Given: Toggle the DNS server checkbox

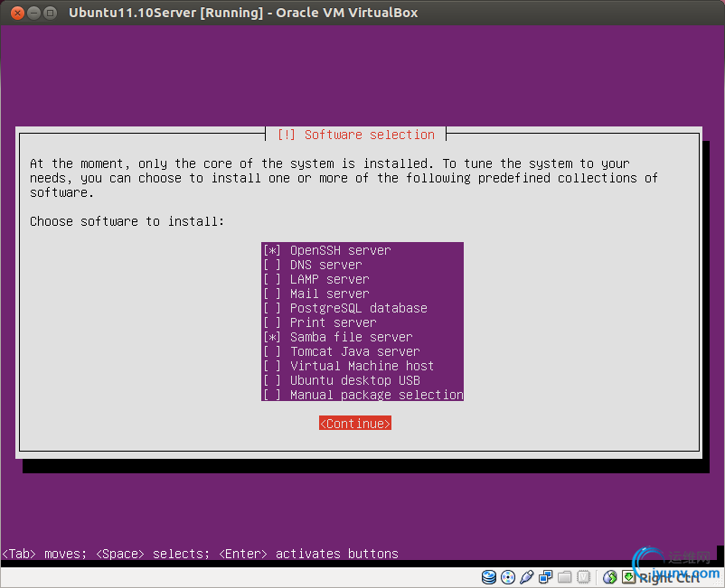Looking at the screenshot, I should pyautogui.click(x=272, y=265).
